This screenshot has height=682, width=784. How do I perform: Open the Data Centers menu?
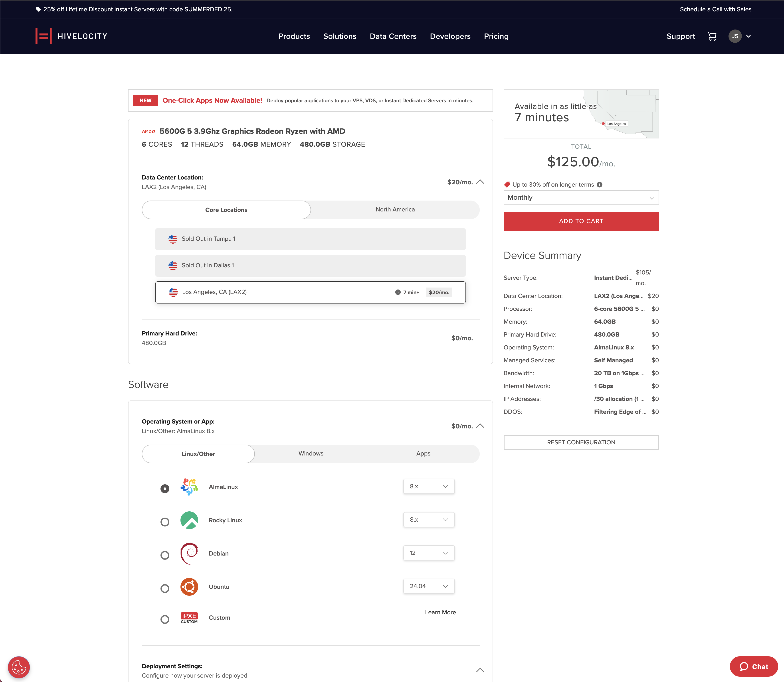[x=393, y=36]
